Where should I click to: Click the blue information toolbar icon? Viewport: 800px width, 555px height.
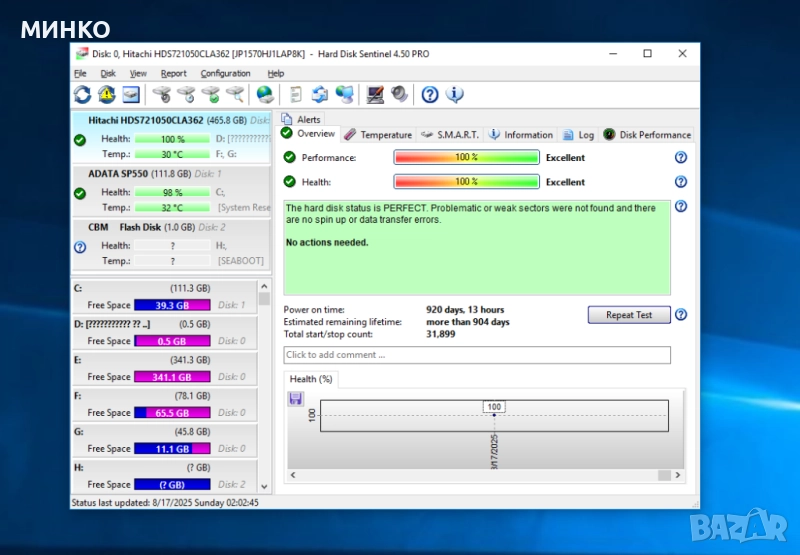point(455,95)
